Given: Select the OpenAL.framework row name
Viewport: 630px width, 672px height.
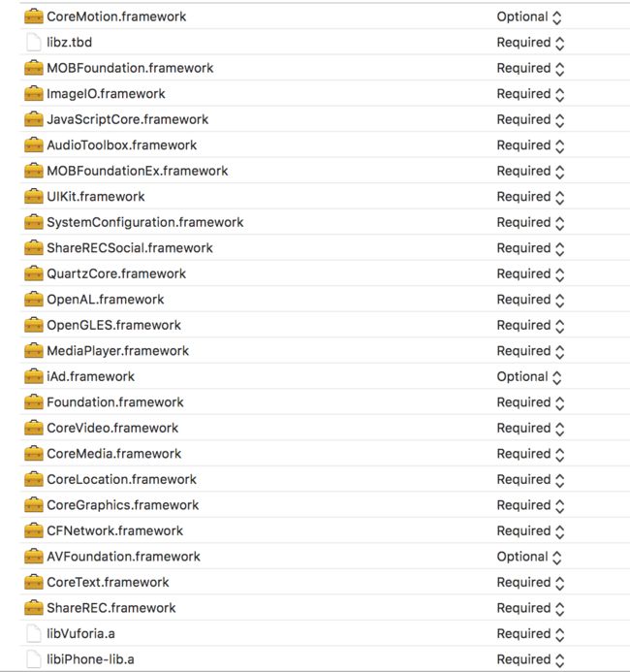Looking at the screenshot, I should [106, 300].
